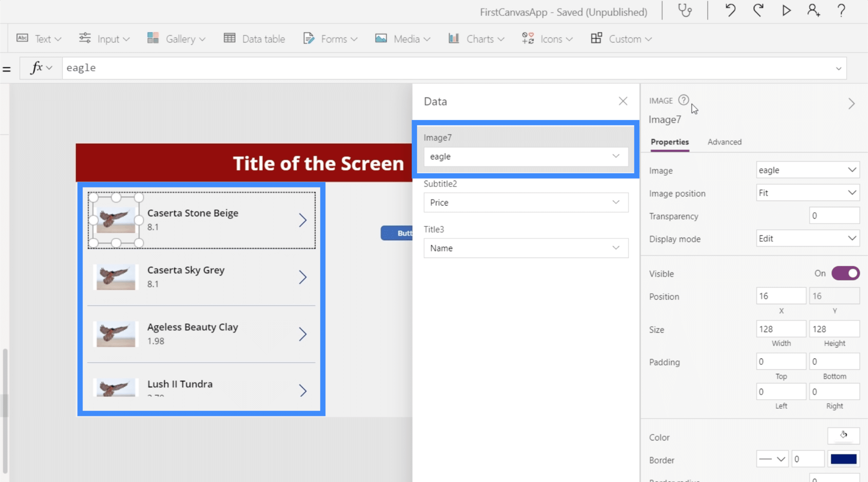Open the Input controls menu
This screenshot has height=482, width=868.
104,39
